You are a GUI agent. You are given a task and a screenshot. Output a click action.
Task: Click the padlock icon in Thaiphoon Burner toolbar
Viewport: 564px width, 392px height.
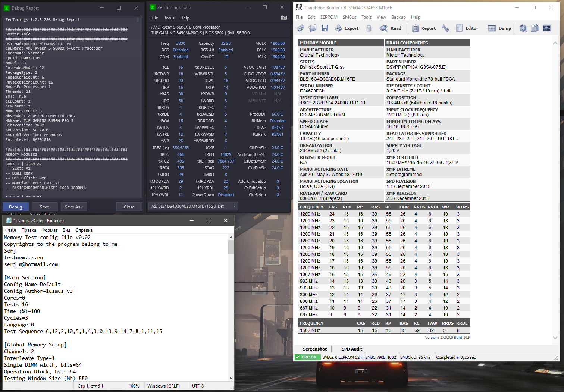[369, 28]
